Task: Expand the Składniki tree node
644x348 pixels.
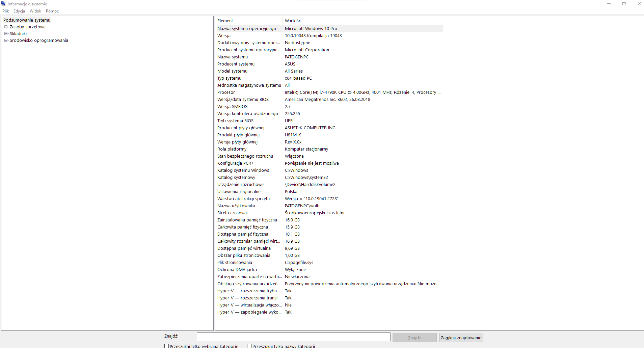Action: tap(6, 33)
